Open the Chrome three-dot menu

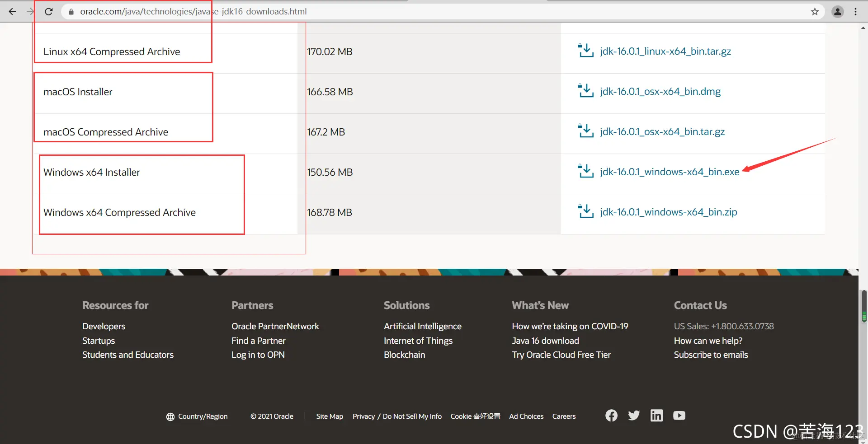point(855,12)
